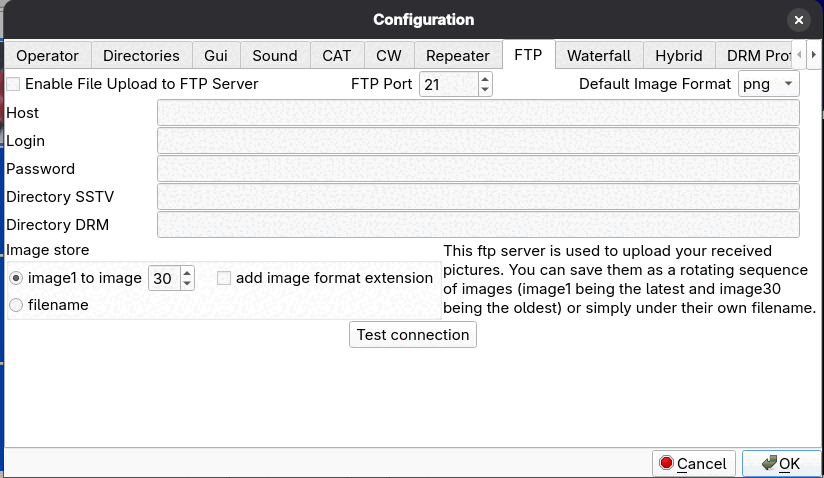Decrease the image count spinner
This screenshot has height=478, width=824.
point(187,284)
